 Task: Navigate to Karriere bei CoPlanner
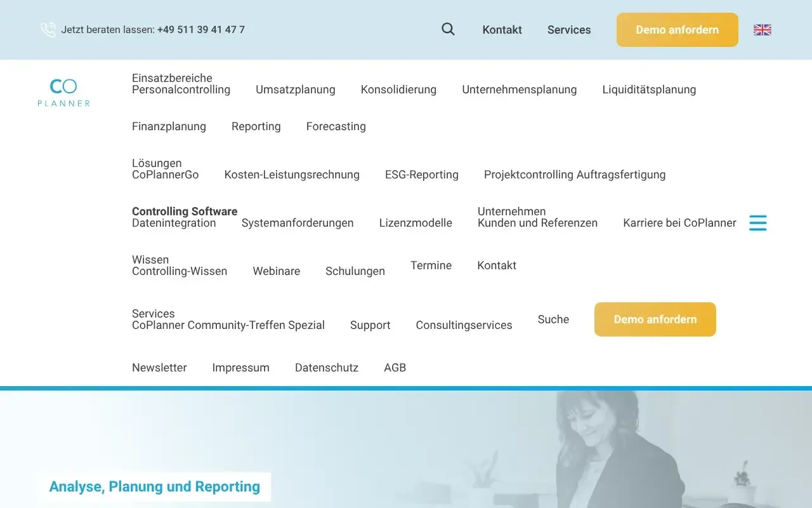[679, 223]
